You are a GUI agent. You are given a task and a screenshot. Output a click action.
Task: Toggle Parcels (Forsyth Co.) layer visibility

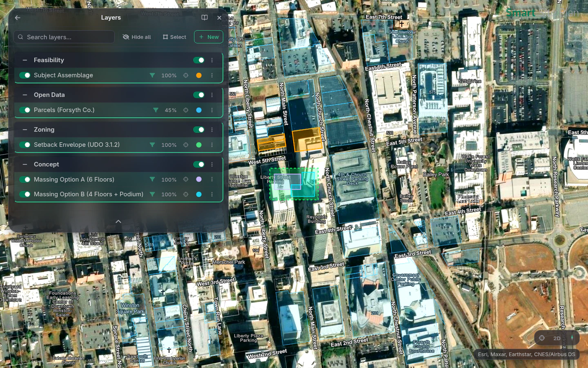[25, 110]
